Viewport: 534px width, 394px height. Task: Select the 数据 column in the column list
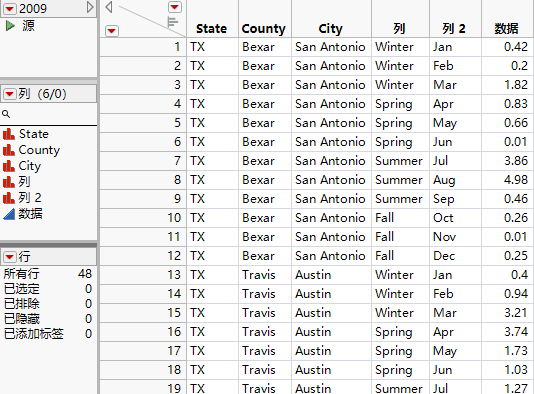click(x=30, y=214)
